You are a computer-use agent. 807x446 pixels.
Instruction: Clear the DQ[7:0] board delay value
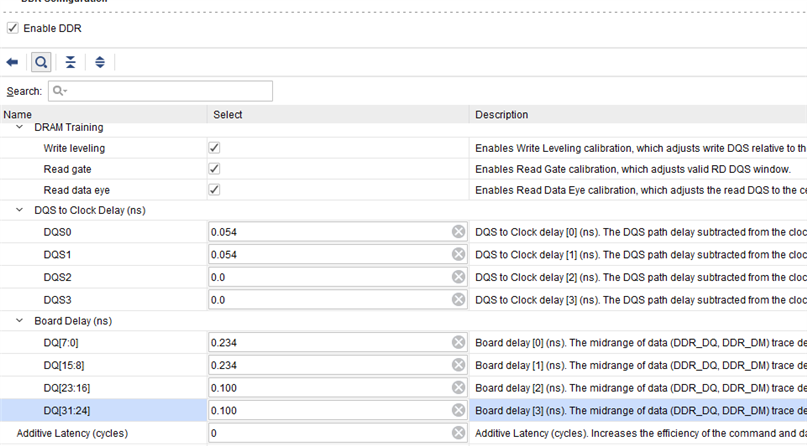(458, 343)
